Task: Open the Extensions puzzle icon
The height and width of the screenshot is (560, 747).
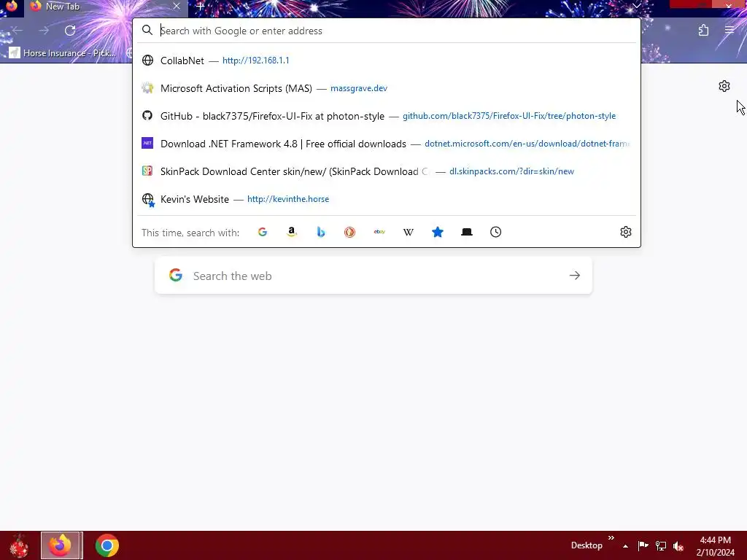Action: point(704,31)
